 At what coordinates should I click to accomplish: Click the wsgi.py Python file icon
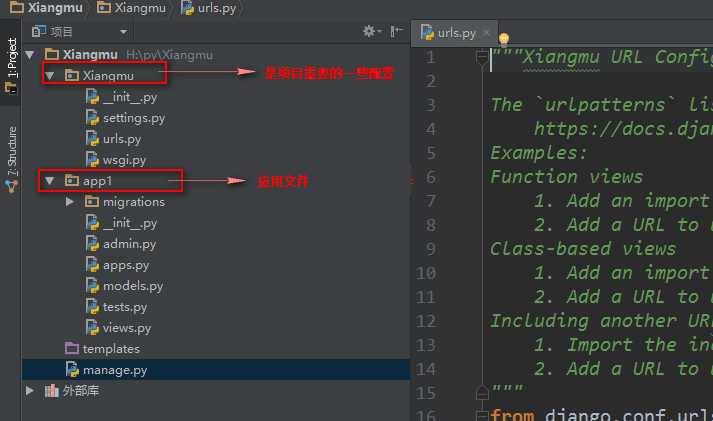click(92, 160)
